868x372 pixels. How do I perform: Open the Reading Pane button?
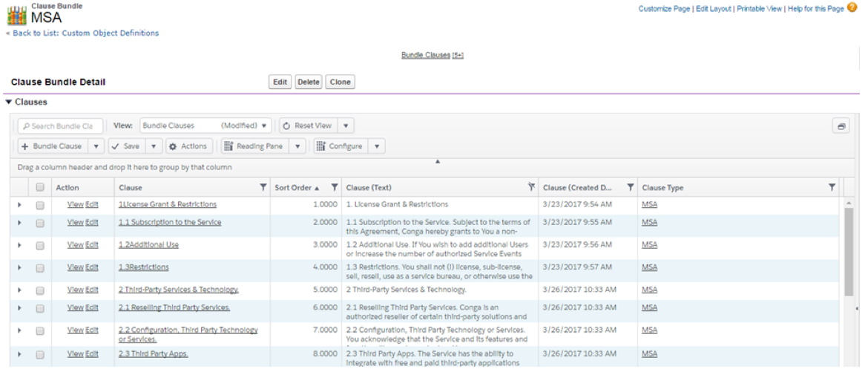(254, 146)
